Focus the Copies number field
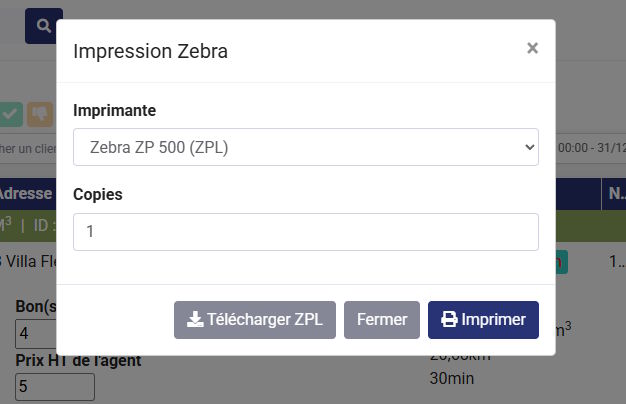The width and height of the screenshot is (626, 404). click(x=306, y=232)
